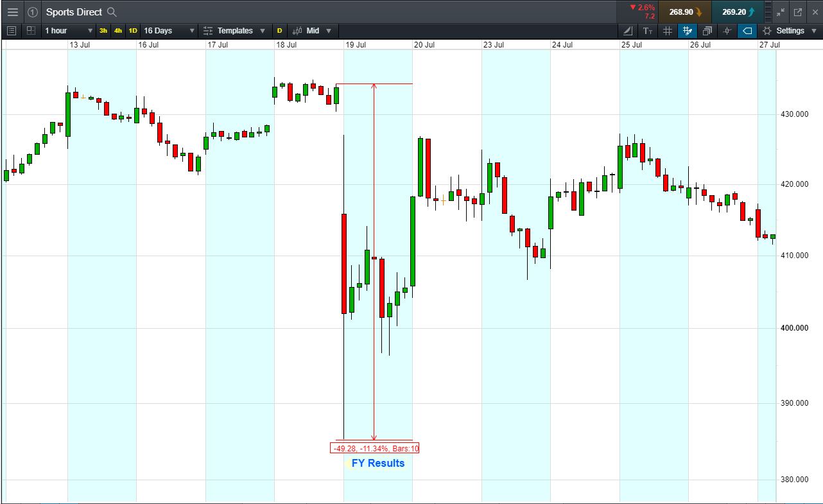Click the overlapping windows icon
Screen dimensions: 823x504
pyautogui.click(x=707, y=31)
